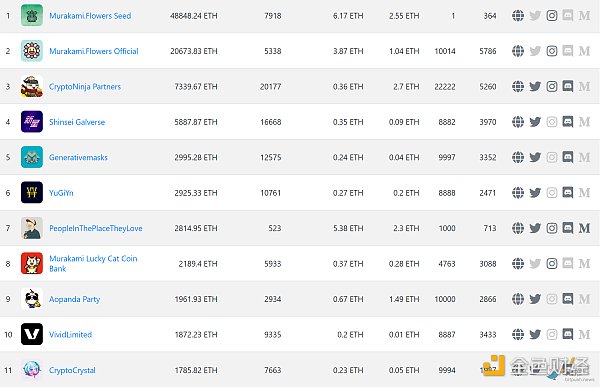The width and height of the screenshot is (600, 387).
Task: Click the Murakami Lucky Cat thumbnail
Action: click(32, 263)
